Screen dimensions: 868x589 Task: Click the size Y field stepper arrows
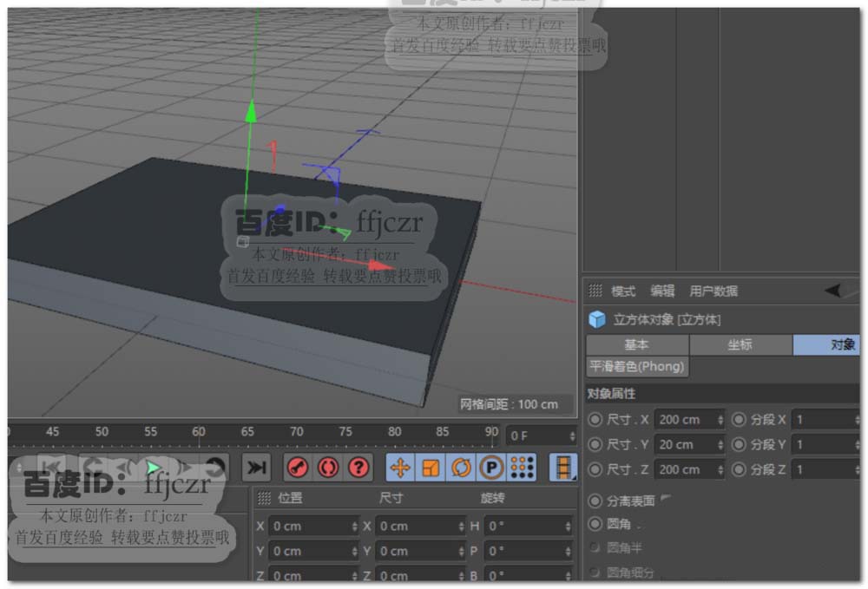pyautogui.click(x=461, y=552)
